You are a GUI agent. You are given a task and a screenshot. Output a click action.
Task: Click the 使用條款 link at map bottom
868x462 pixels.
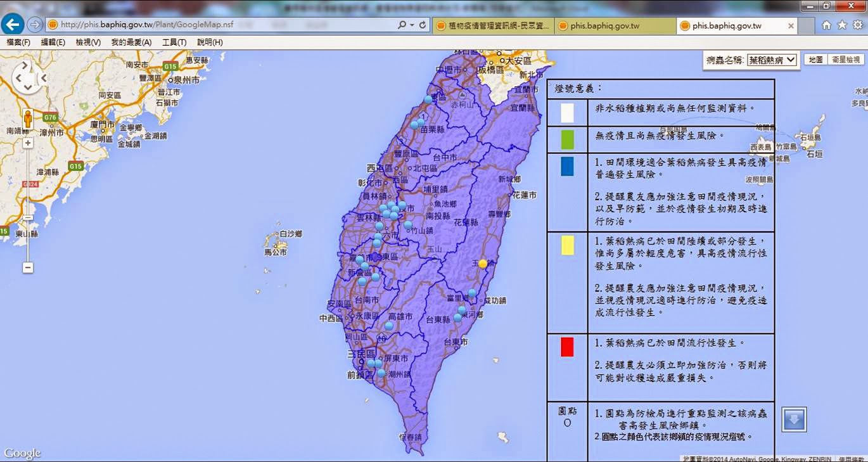point(852,459)
